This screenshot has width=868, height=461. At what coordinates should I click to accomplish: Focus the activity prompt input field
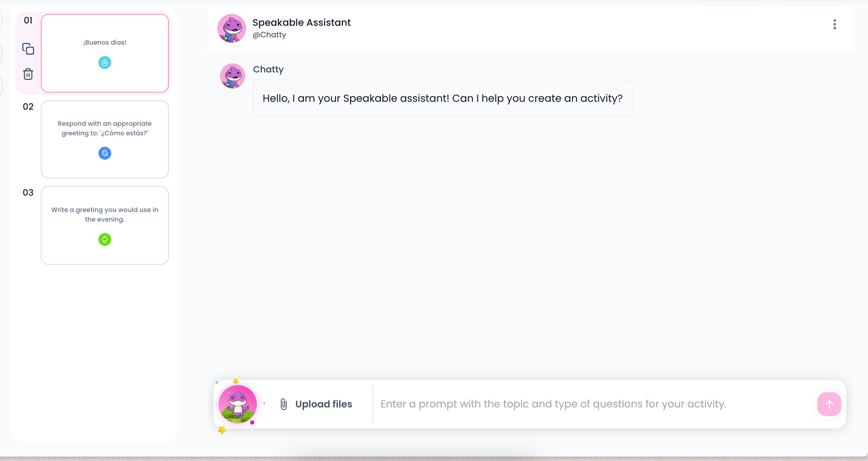[595, 404]
